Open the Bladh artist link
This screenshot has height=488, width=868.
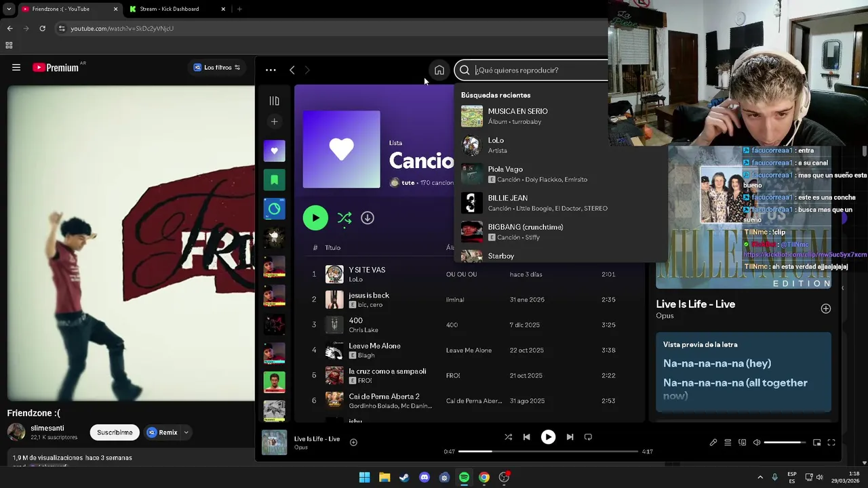(x=366, y=355)
